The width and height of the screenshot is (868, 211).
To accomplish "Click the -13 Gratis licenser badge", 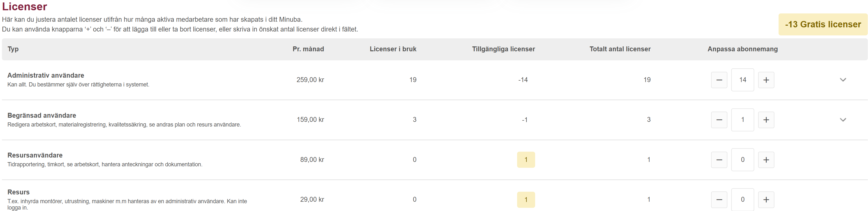I will pyautogui.click(x=822, y=24).
